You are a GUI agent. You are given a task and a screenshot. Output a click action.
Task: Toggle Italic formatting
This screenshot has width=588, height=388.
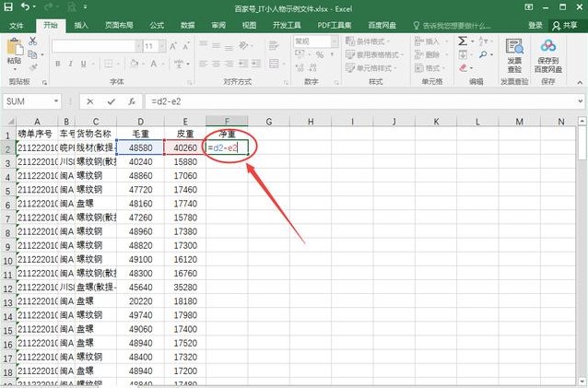70,65
